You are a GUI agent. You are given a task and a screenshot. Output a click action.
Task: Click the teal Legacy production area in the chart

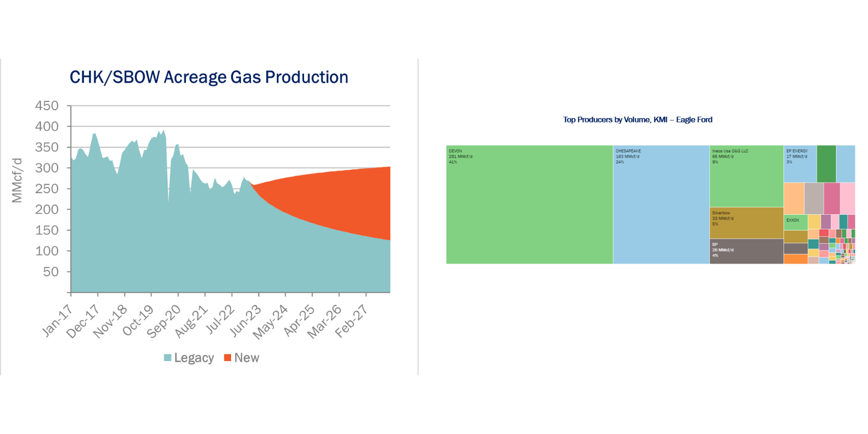point(198,238)
